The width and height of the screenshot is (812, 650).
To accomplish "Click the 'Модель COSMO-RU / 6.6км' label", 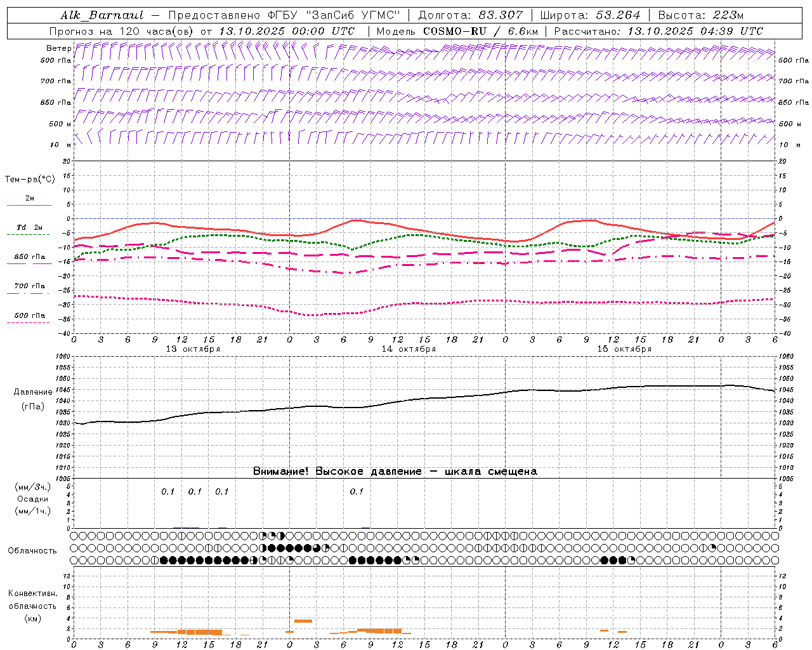I will click(457, 31).
